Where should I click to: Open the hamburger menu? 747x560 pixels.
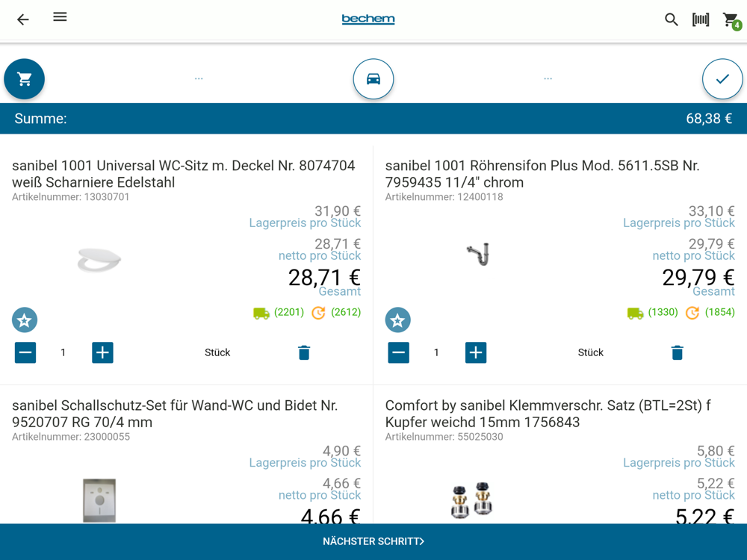tap(60, 17)
